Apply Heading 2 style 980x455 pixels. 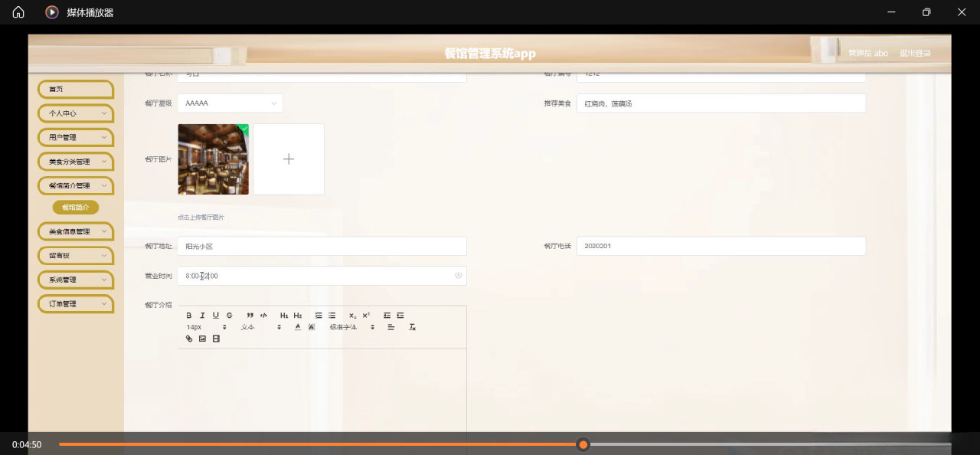pyautogui.click(x=298, y=316)
